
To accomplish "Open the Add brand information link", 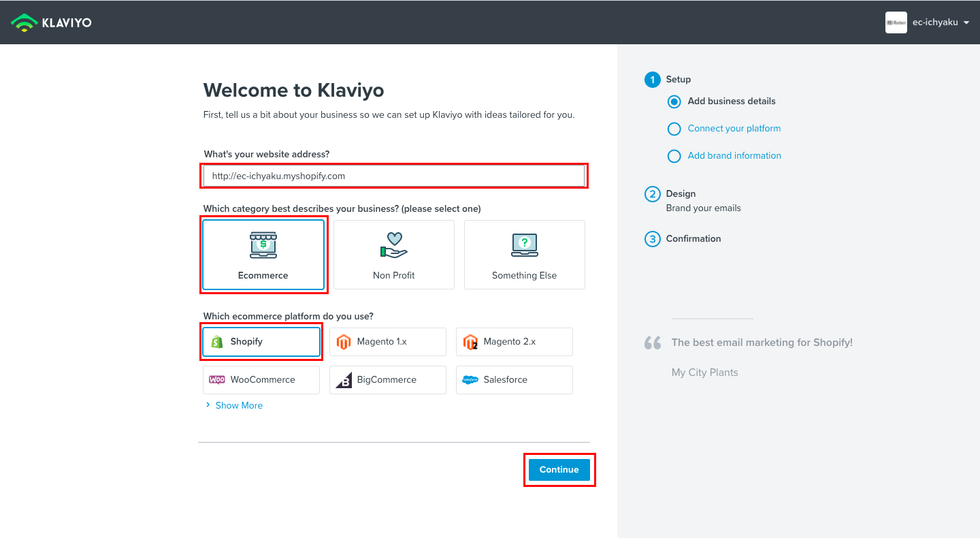I will (x=734, y=156).
